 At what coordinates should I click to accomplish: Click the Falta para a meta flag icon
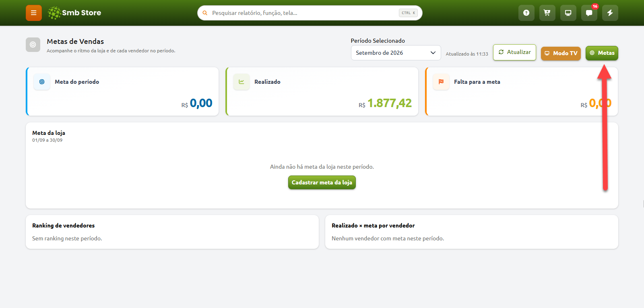[x=441, y=82]
